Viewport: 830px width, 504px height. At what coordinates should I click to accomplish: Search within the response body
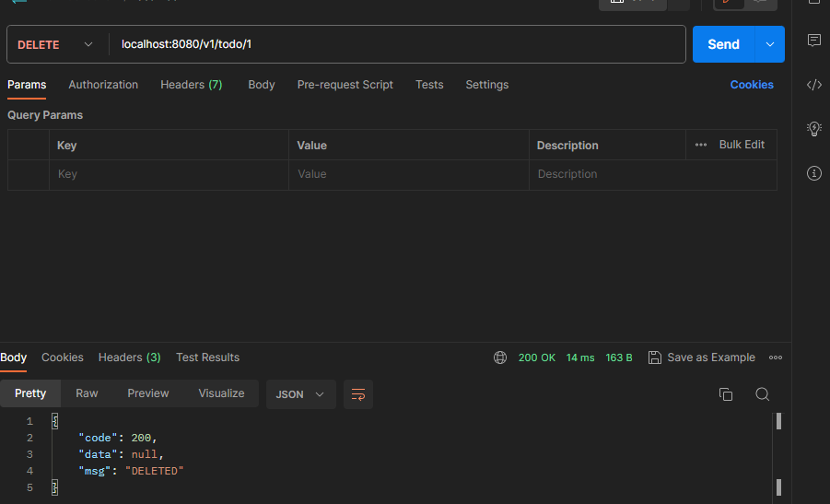762,394
